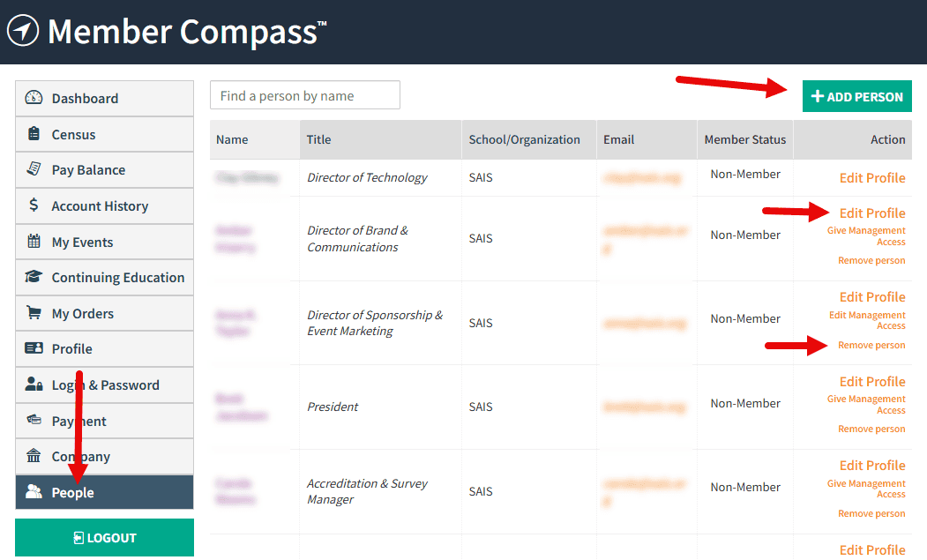Click inside Find a person search field

(x=305, y=95)
